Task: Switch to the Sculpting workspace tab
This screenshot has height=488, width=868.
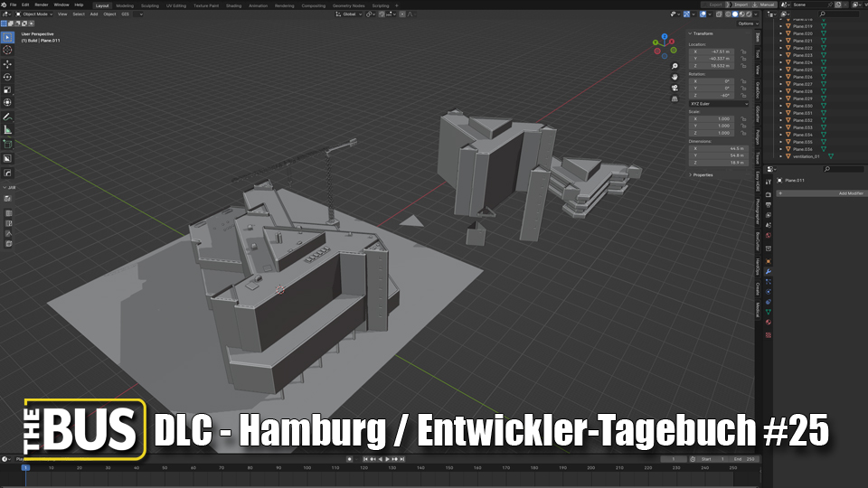Action: (152, 5)
